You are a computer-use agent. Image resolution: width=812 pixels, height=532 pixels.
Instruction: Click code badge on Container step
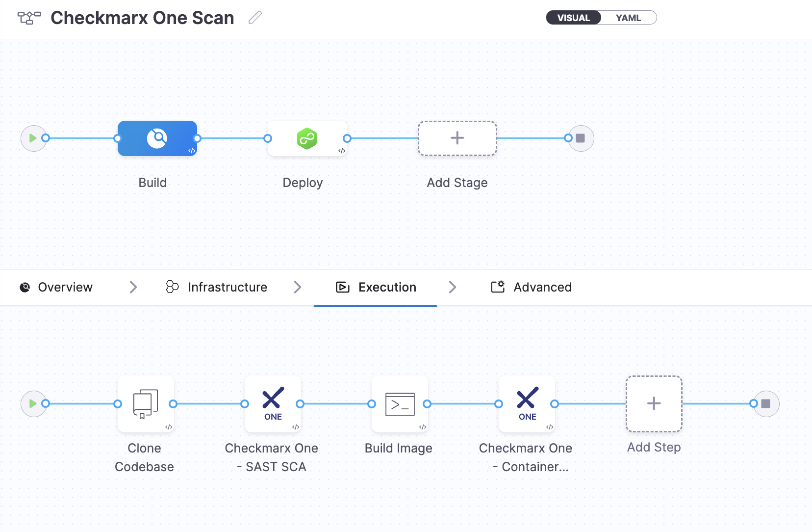550,427
